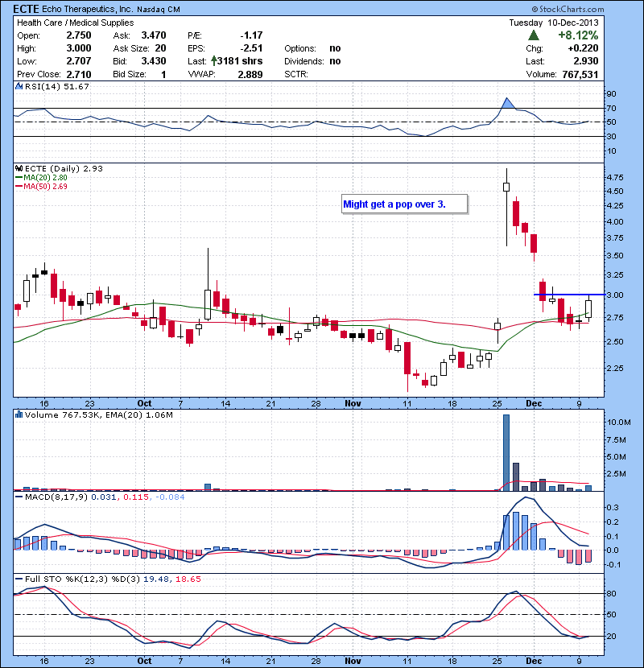Click the P/E value -1.17

tap(251, 35)
